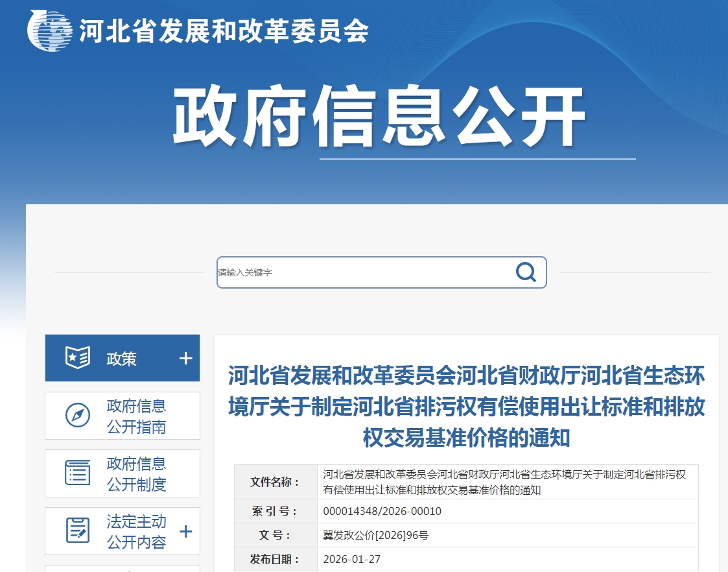Click the globe logo in the header
The image size is (728, 572).
[51, 29]
